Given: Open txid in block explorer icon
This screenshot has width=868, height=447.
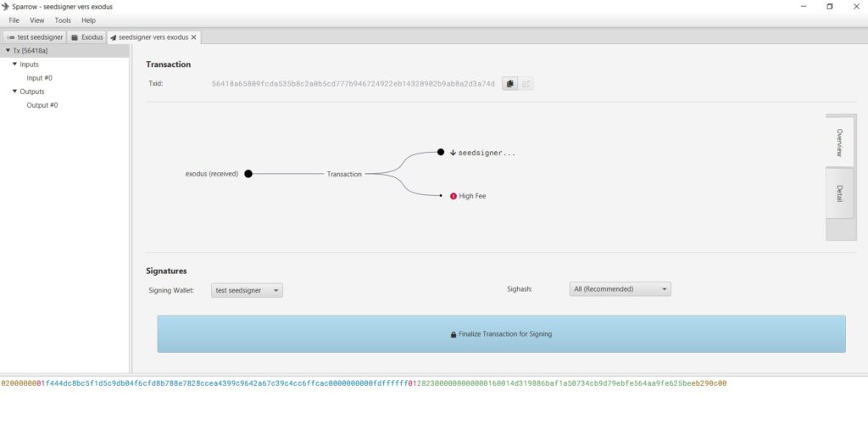Looking at the screenshot, I should [526, 84].
